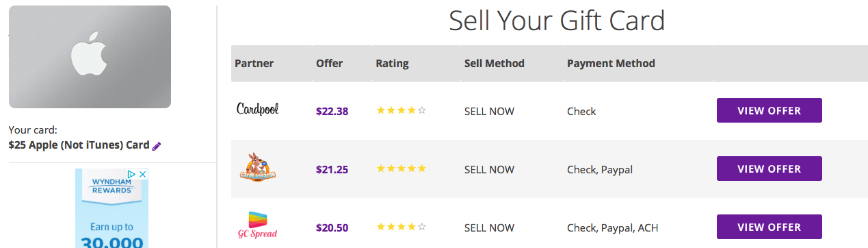
Task: Click the $22.38 offer amount
Action: tap(332, 111)
